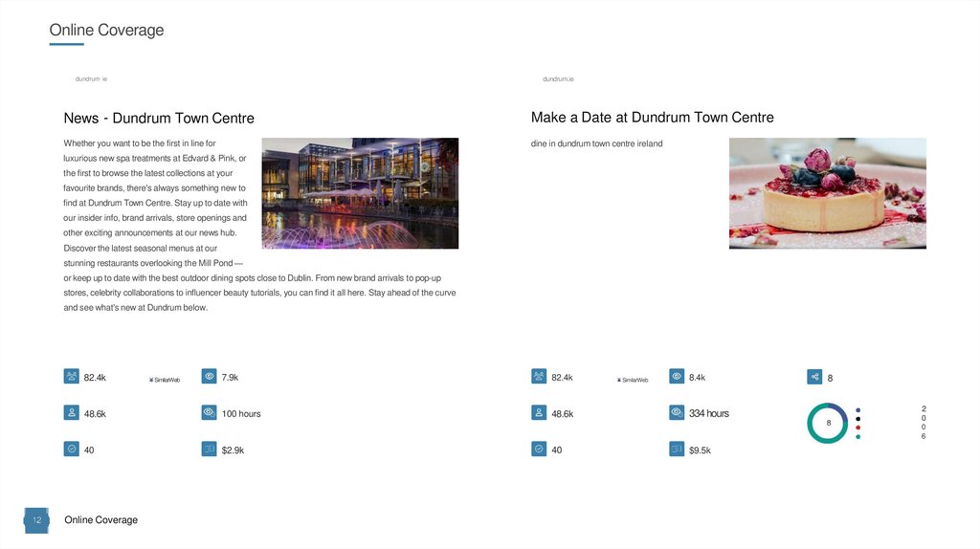Viewport: 980px width, 549px height.
Task: Click share icon beside 8
Action: pos(814,376)
